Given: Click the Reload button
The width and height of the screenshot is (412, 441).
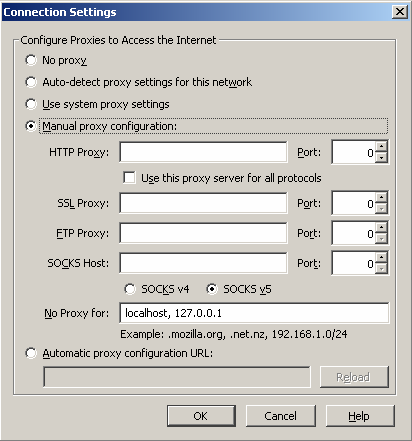Looking at the screenshot, I should point(354,377).
